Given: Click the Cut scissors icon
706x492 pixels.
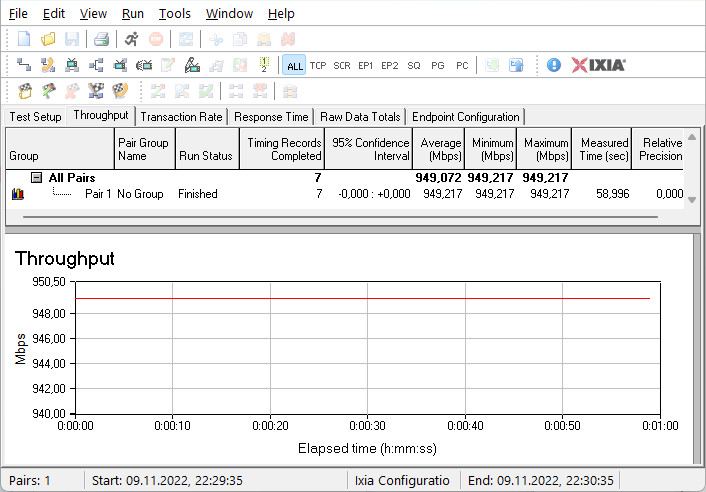Looking at the screenshot, I should coord(216,39).
